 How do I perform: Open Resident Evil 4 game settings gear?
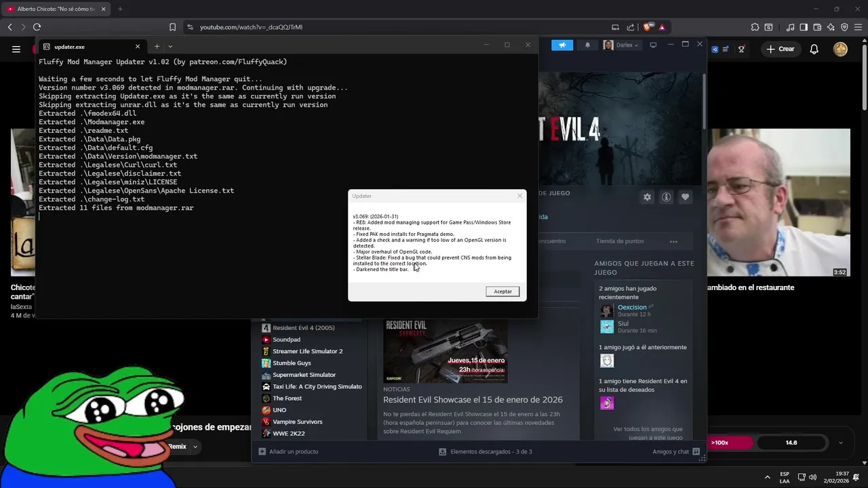point(647,197)
